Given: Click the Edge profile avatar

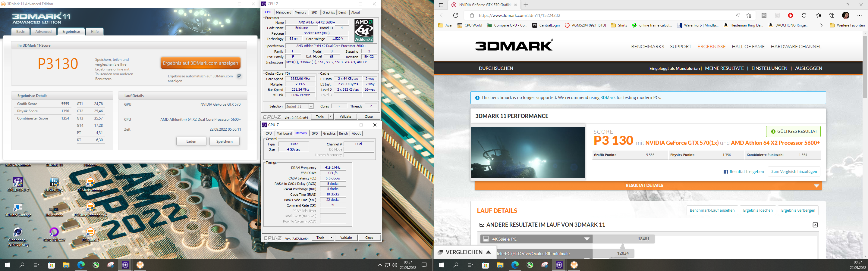Looking at the screenshot, I should [x=845, y=15].
